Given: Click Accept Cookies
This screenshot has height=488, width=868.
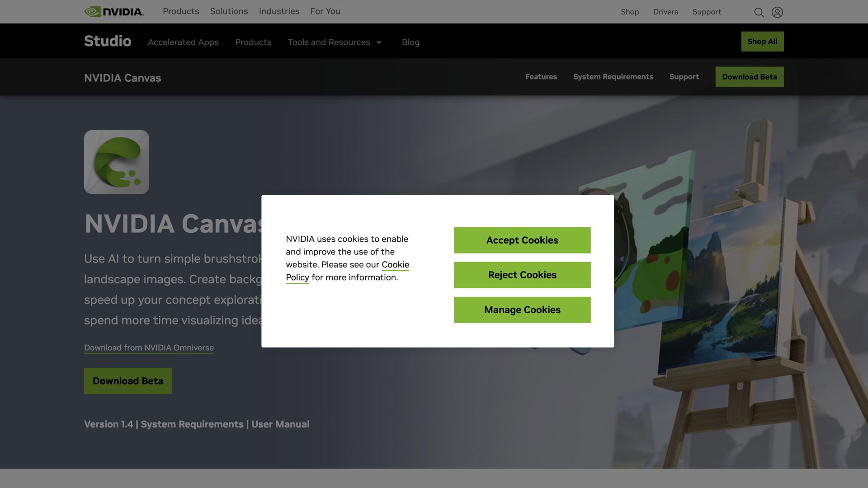Looking at the screenshot, I should 522,240.
